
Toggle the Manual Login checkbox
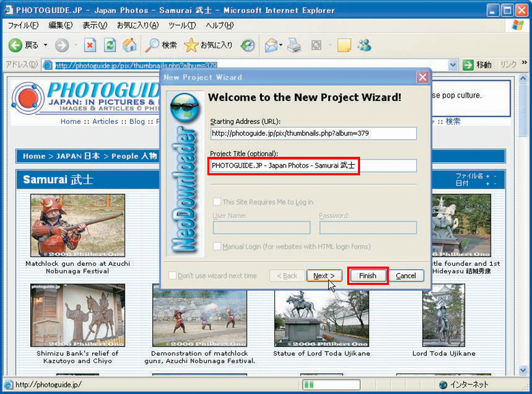click(217, 246)
